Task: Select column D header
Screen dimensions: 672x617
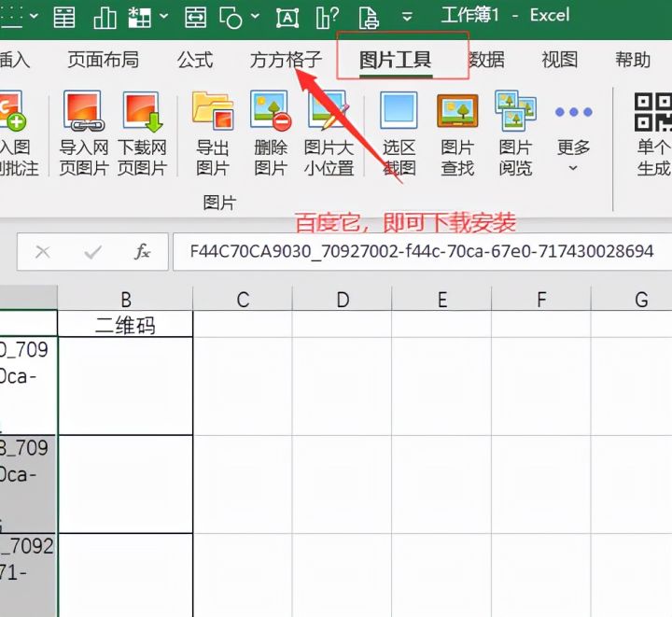Action: click(343, 299)
